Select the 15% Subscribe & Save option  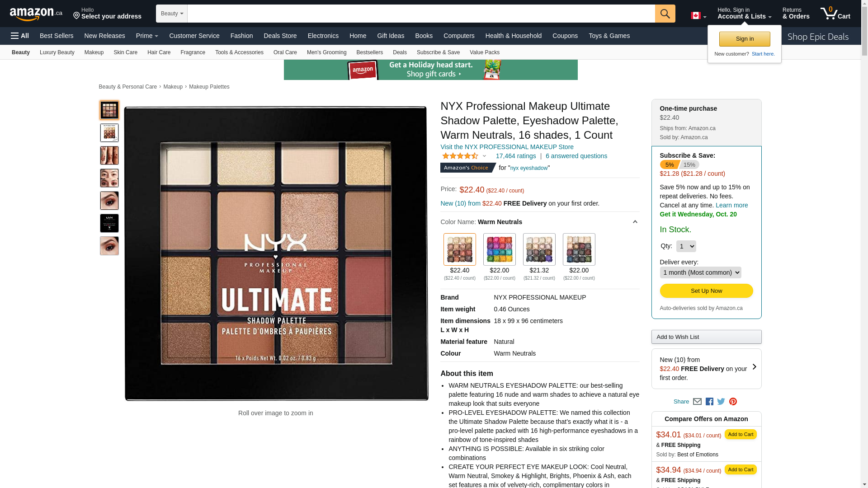coord(689,164)
